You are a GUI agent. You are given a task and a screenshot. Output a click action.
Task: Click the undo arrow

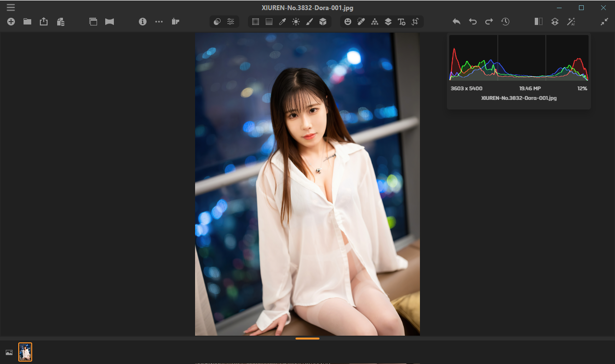pyautogui.click(x=472, y=22)
